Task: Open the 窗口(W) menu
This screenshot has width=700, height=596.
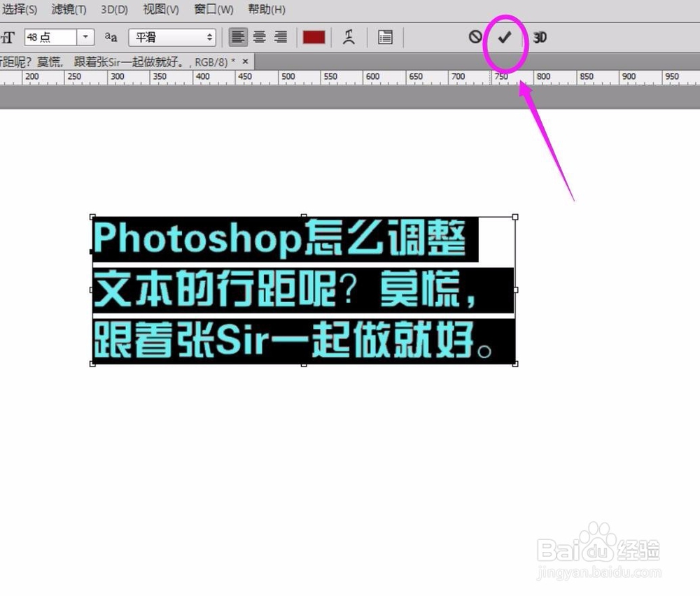Action: (213, 9)
